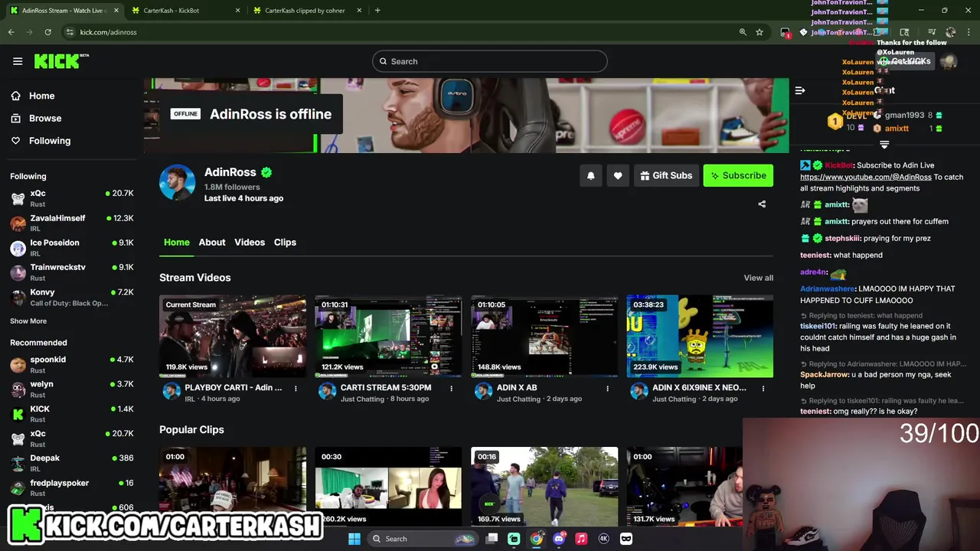Open the browser zoom indicator
The height and width of the screenshot is (551, 980).
743,32
